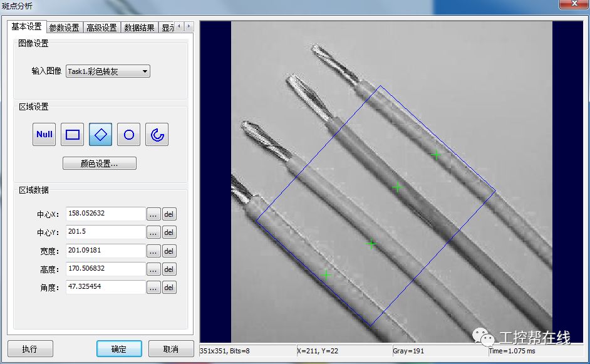
Task: Delete the 角度 link with del
Action: pos(169,287)
